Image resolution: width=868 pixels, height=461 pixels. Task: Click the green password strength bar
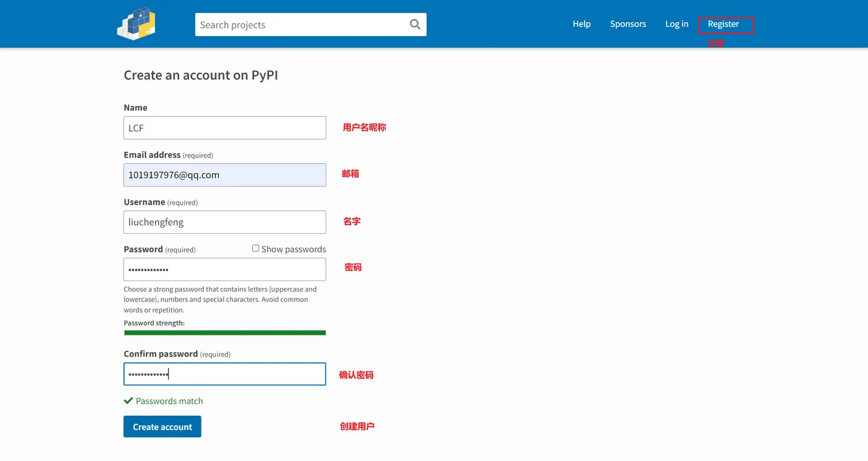point(225,333)
